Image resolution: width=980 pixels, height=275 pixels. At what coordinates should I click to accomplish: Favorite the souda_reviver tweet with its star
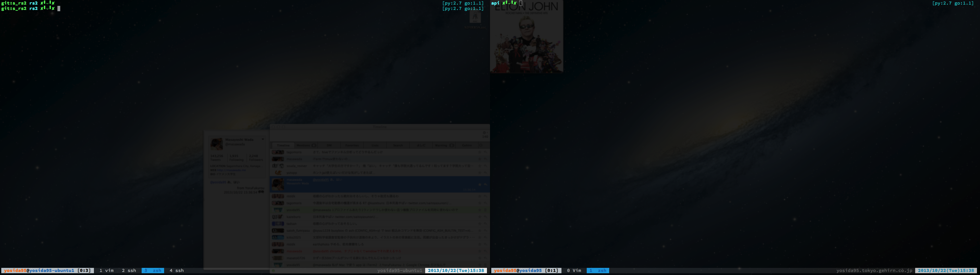(480, 166)
